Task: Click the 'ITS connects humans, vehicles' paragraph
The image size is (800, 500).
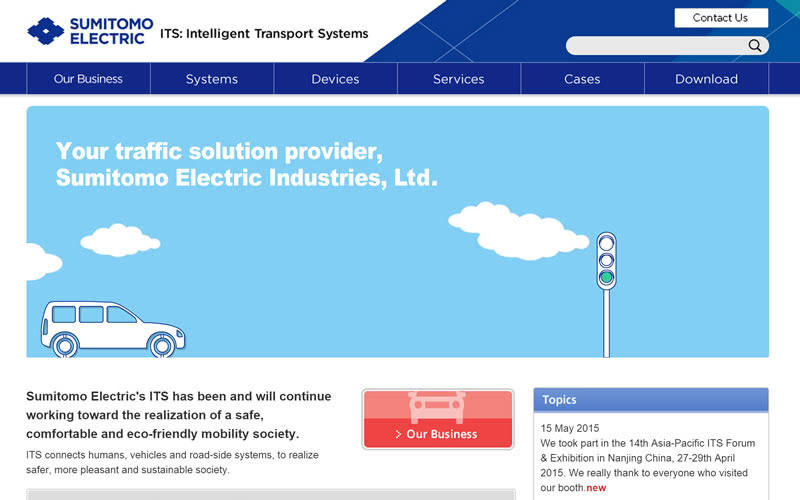Action: click(172, 462)
